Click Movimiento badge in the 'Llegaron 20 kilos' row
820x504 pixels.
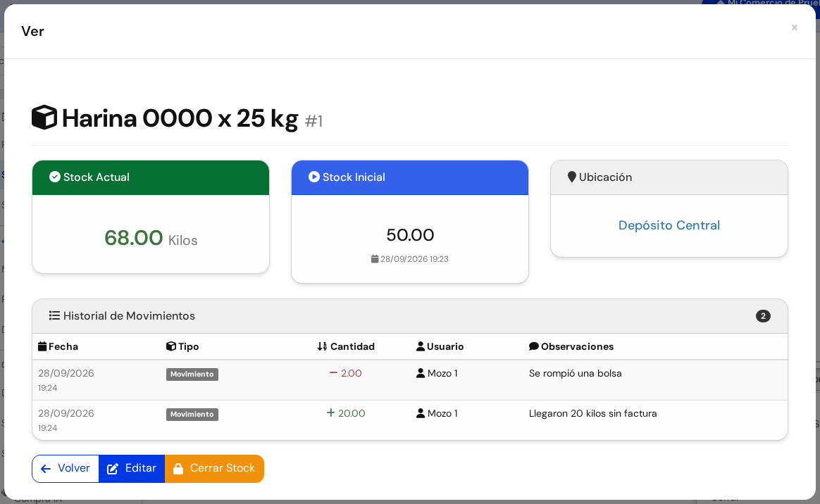coord(192,414)
